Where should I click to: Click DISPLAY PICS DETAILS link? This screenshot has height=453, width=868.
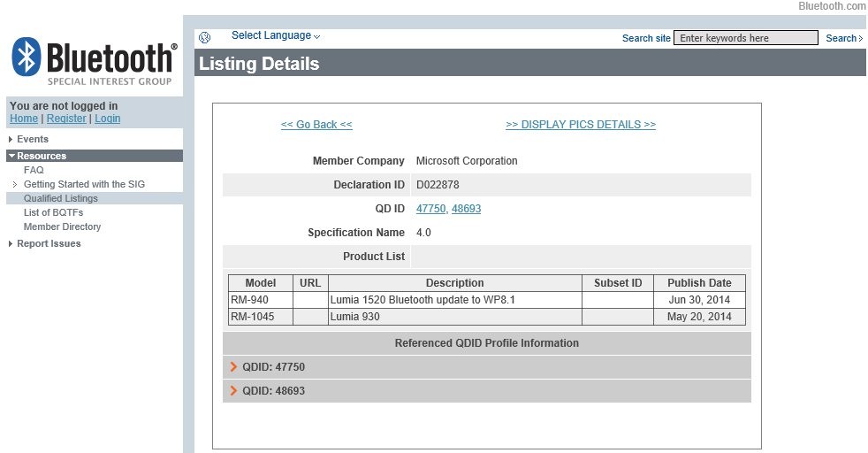(581, 125)
